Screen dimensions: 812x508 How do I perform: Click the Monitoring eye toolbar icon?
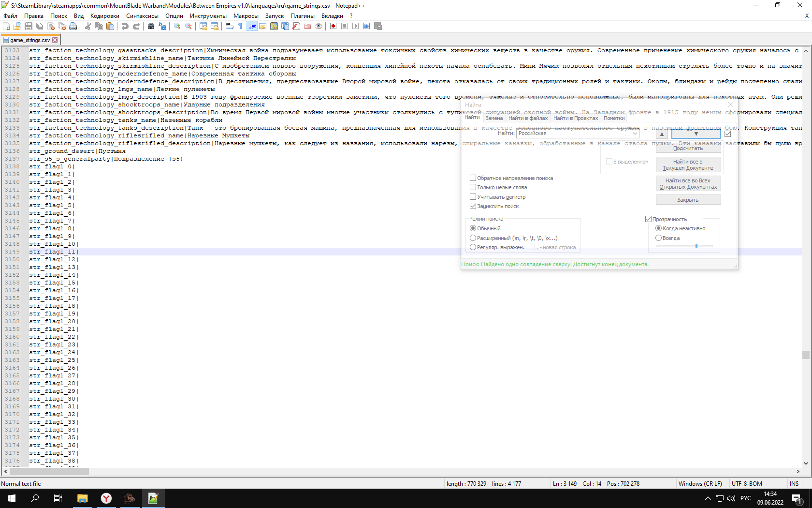click(x=319, y=26)
